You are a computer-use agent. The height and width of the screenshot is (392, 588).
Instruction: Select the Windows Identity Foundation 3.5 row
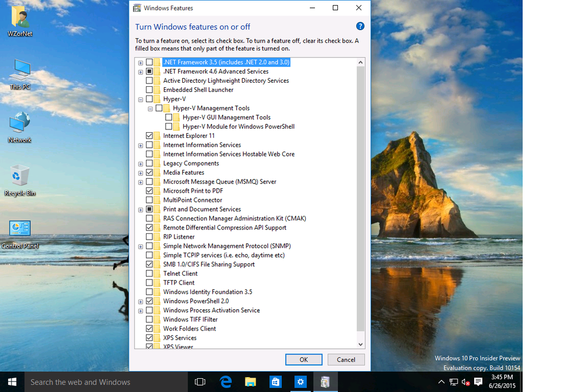[x=207, y=292]
